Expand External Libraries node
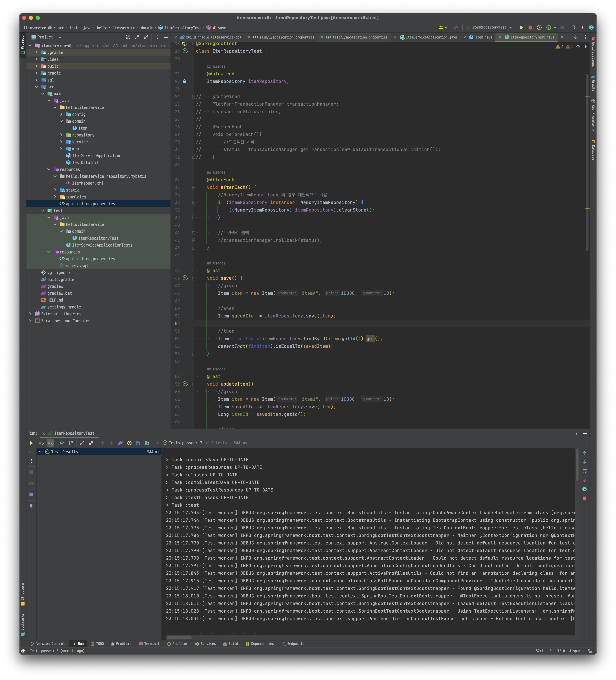 [30, 314]
